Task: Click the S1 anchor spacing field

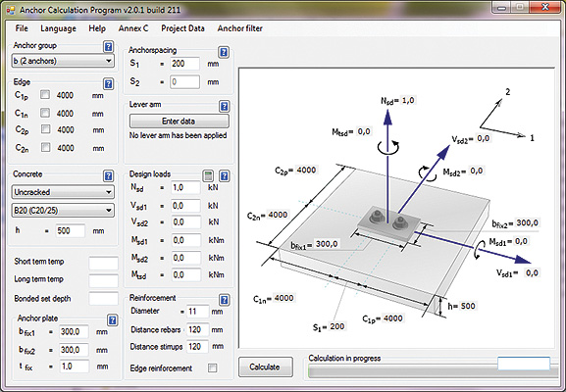Action: [184, 64]
